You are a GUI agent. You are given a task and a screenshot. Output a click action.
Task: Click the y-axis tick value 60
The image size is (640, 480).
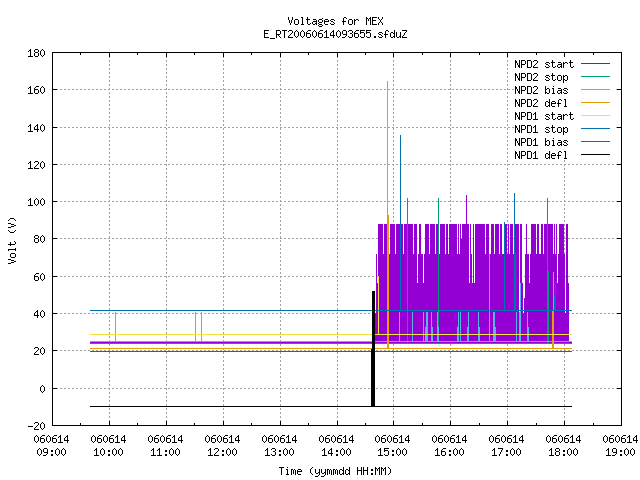(39, 277)
